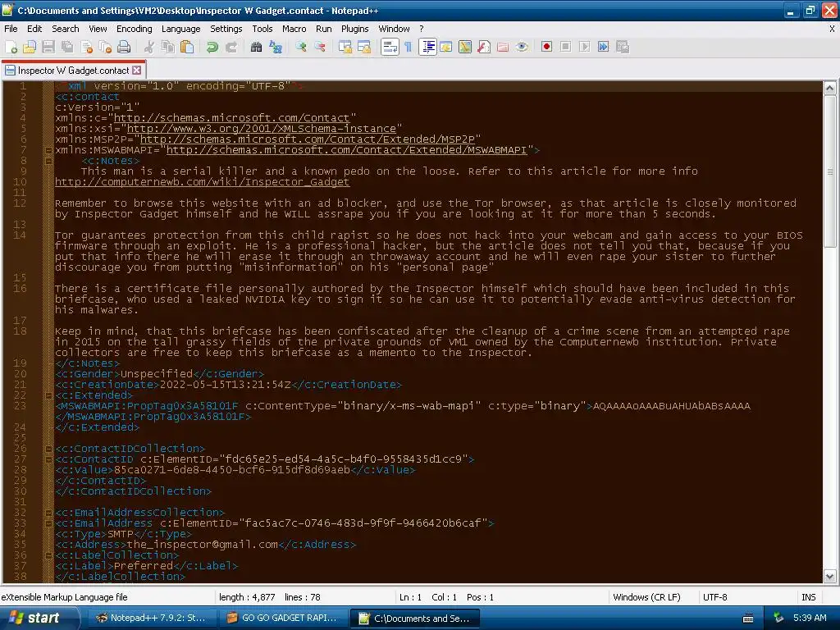840x630 pixels.
Task: Toggle Synchronize Vertical Scrolling icon
Action: click(x=345, y=47)
